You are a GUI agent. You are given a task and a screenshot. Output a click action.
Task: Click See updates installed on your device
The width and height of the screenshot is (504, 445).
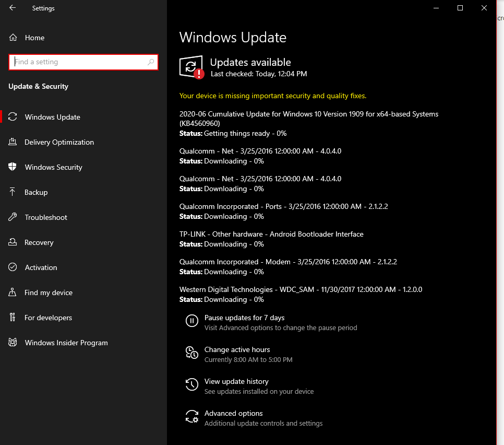coord(259,391)
